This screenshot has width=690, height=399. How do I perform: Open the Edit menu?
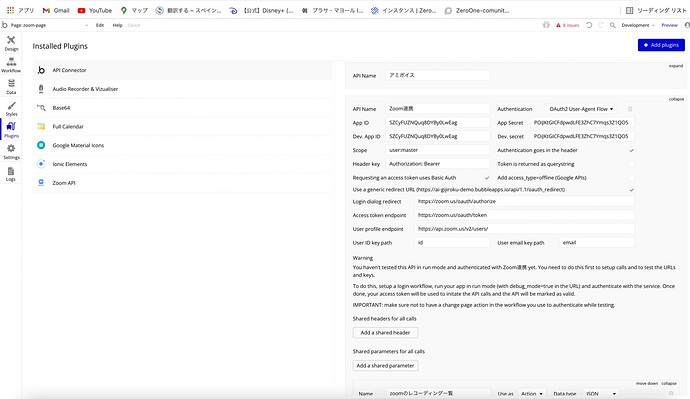tap(100, 25)
